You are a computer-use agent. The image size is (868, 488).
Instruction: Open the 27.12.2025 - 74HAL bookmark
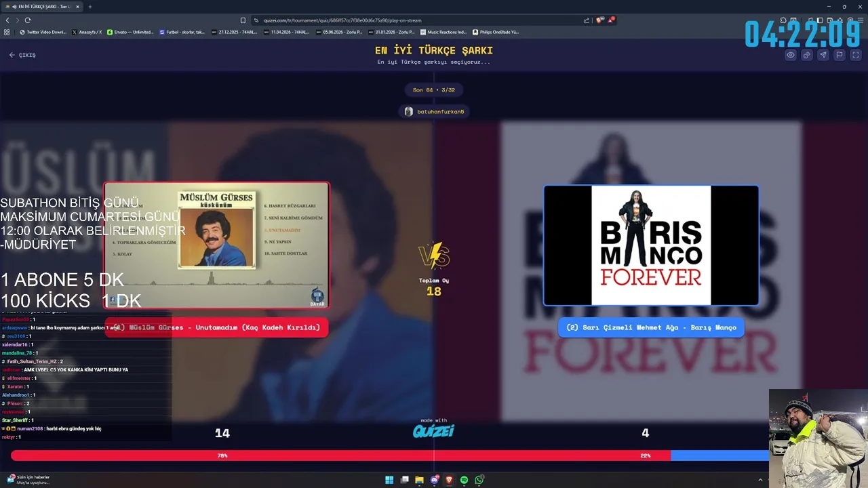tap(234, 32)
